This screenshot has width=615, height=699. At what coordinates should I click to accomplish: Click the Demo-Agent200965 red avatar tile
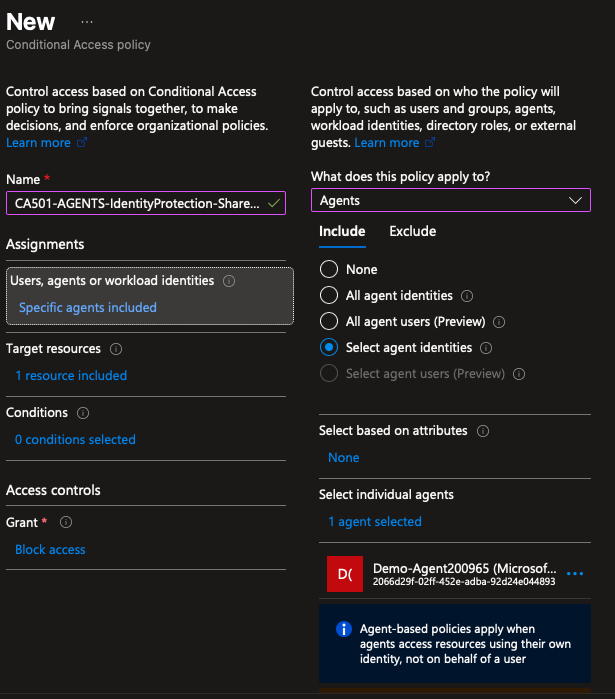click(x=345, y=574)
